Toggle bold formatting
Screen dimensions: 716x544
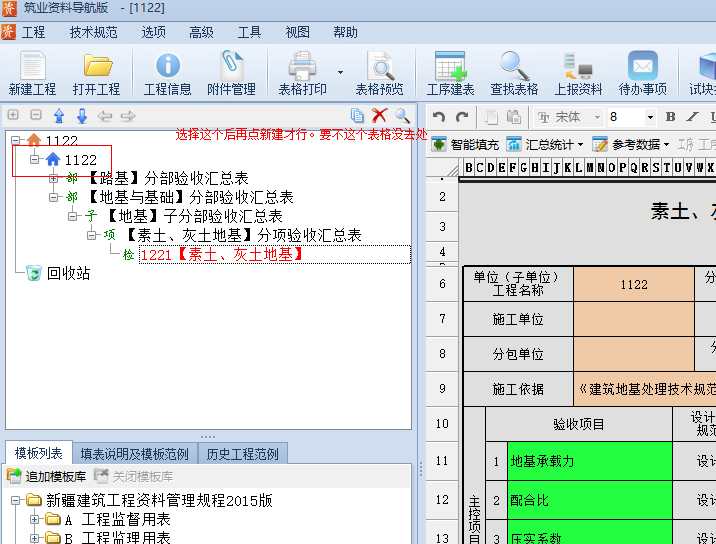coord(669,117)
